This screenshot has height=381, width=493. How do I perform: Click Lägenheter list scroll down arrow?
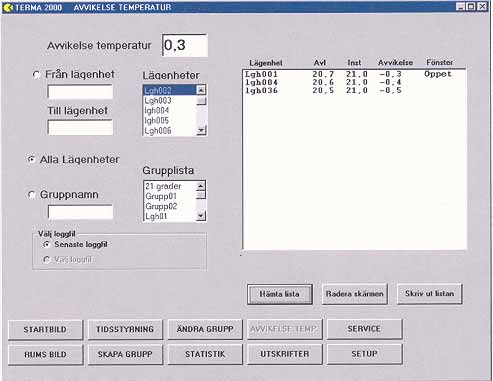tap(201, 131)
